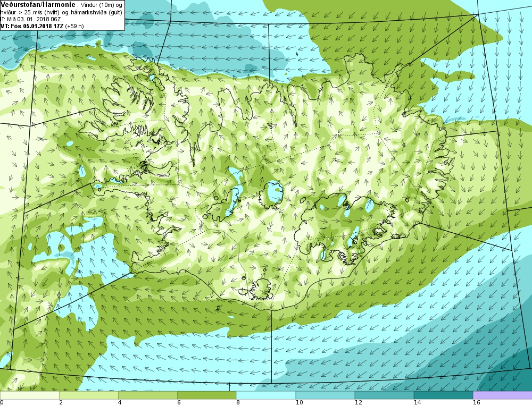The height and width of the screenshot is (406, 532).
Task: Click the 'Veðurstofan/Harmonie' title text
Action: pos(38,5)
